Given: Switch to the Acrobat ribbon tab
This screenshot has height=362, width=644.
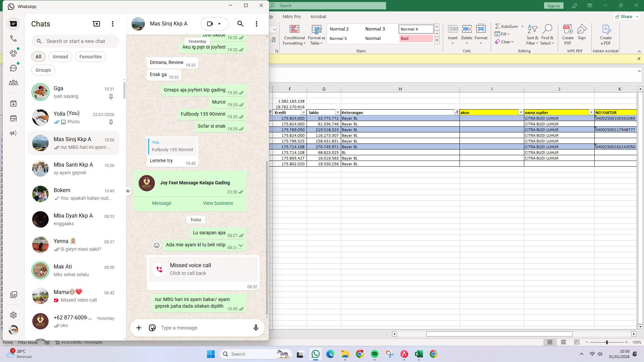Looking at the screenshot, I should click(318, 16).
